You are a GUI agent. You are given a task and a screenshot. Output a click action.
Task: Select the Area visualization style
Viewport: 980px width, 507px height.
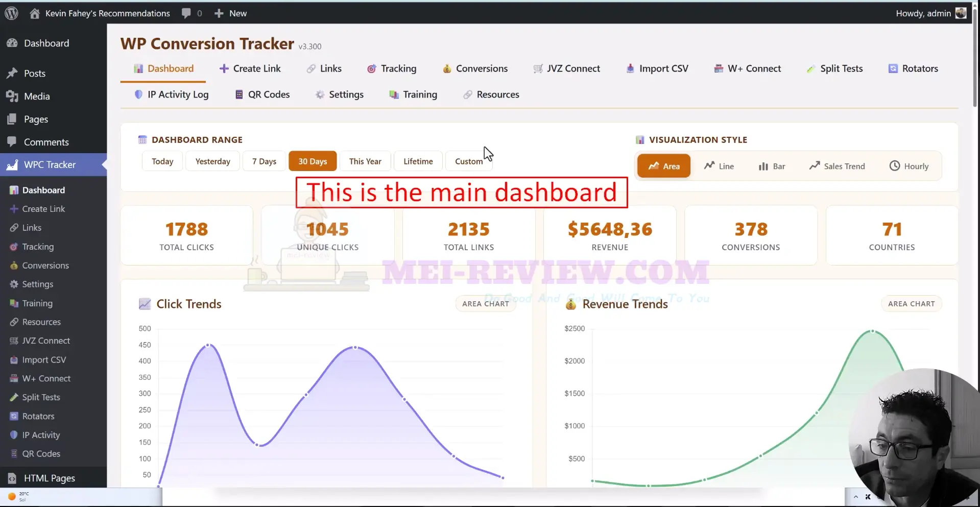(x=664, y=166)
